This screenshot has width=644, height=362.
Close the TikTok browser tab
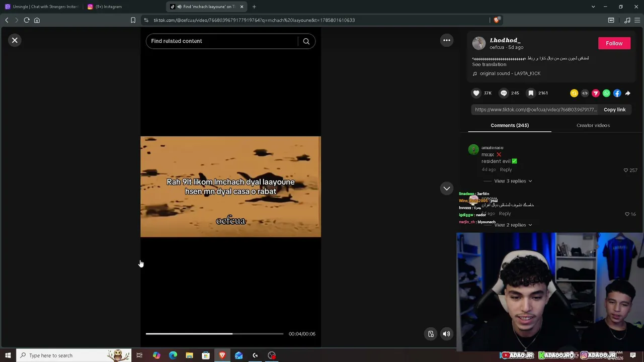pos(242,7)
